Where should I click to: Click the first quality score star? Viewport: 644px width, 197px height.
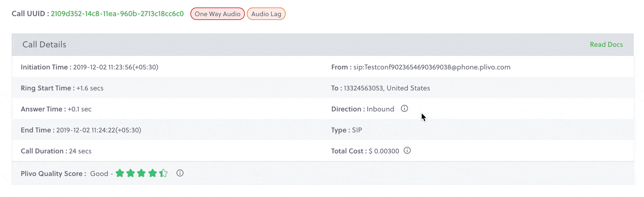click(x=120, y=173)
